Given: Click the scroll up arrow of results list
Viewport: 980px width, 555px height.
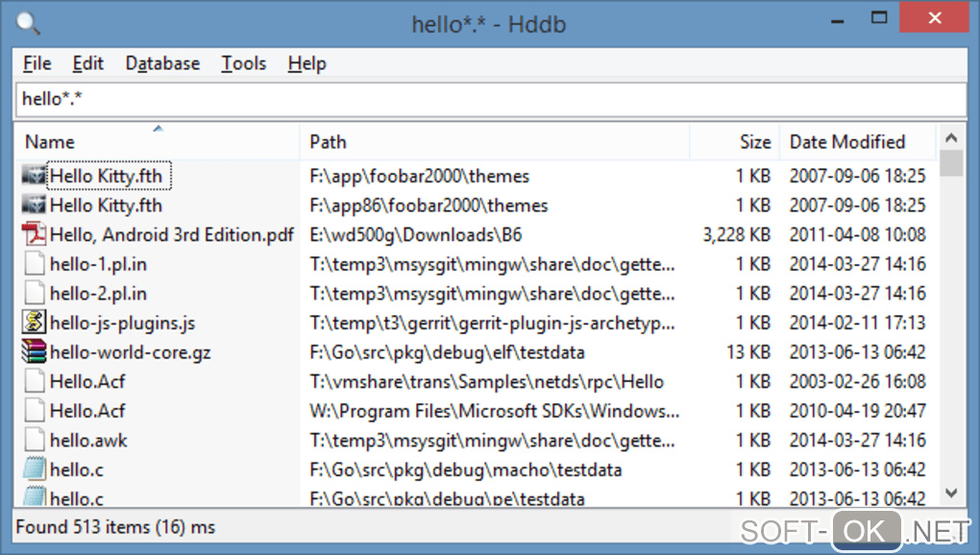Looking at the screenshot, I should (951, 138).
